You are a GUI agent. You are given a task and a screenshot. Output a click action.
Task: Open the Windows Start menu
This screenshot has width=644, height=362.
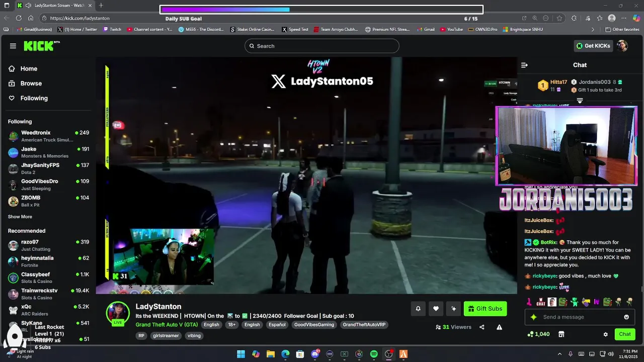click(241, 354)
